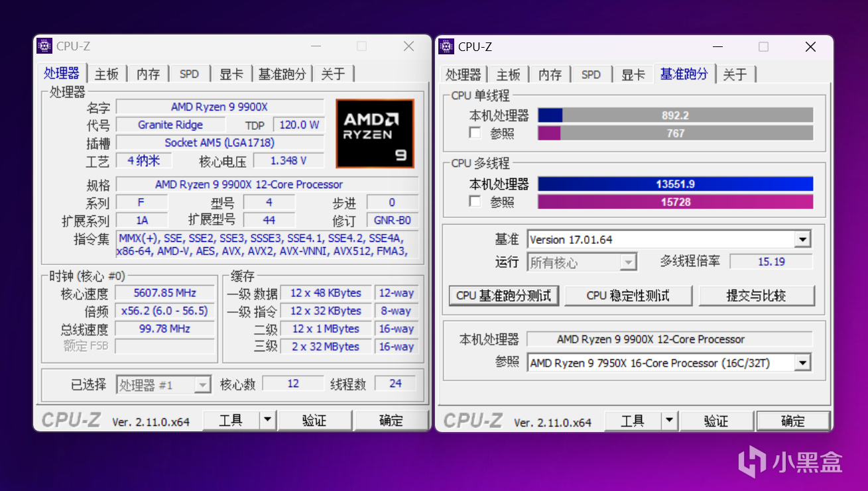868x491 pixels.
Task: Expand the 工具 arrow in the benchmark window
Action: tap(669, 420)
